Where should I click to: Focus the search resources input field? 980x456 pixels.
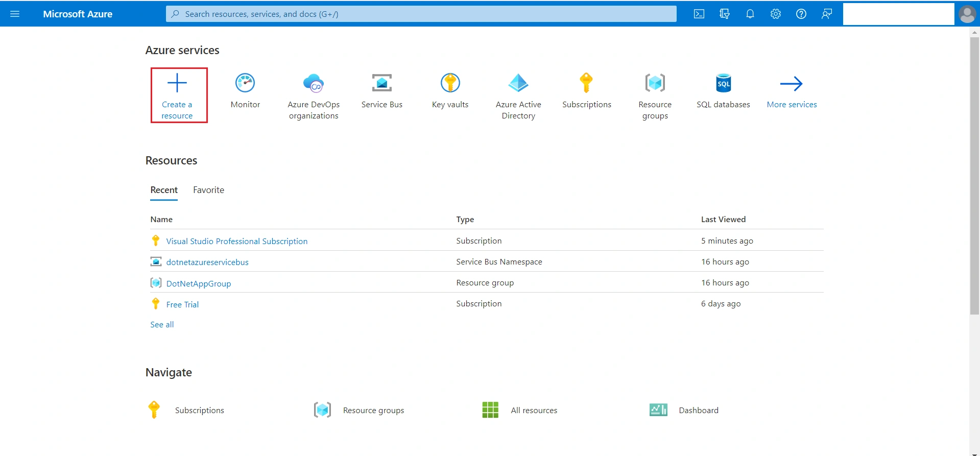pyautogui.click(x=421, y=14)
